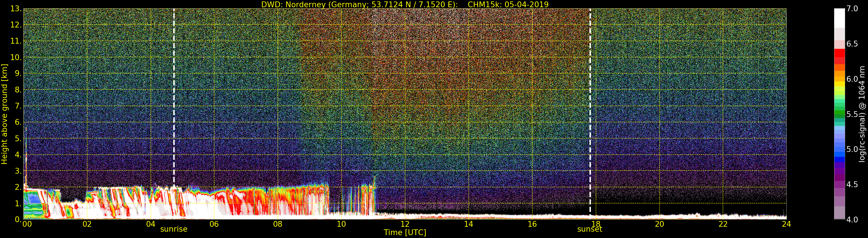Click the '08' time axis tick label

(x=278, y=224)
